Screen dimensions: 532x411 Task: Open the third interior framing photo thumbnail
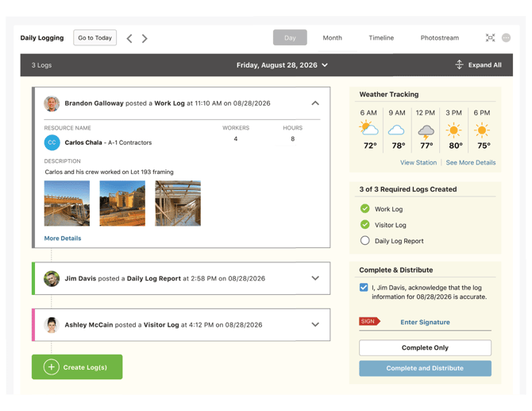(178, 204)
